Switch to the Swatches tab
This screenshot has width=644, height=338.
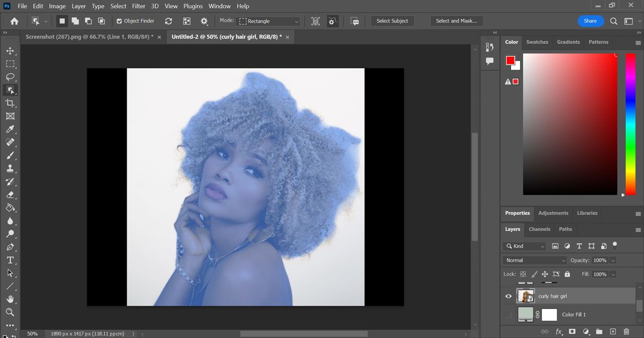[x=537, y=42]
